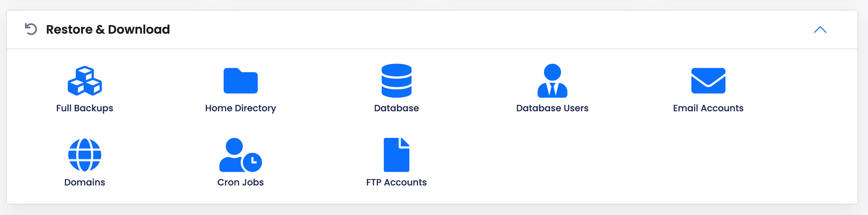Image resolution: width=868 pixels, height=215 pixels.
Task: Collapse the Restore & Download panel chevron
Action: (x=820, y=30)
